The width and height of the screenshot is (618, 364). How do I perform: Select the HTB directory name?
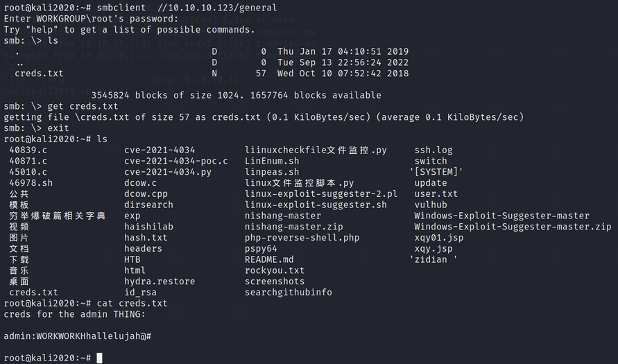tap(132, 259)
